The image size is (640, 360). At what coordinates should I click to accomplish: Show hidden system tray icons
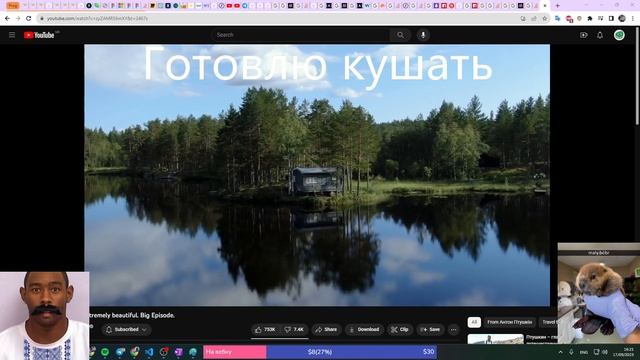coord(560,352)
